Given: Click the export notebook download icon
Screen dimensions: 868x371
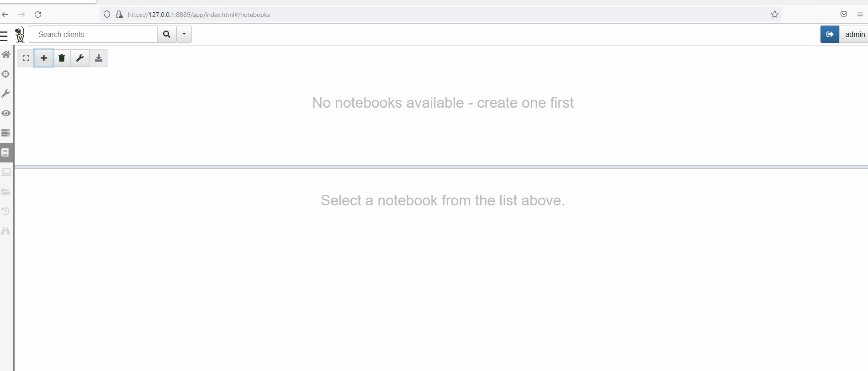Looking at the screenshot, I should (98, 58).
